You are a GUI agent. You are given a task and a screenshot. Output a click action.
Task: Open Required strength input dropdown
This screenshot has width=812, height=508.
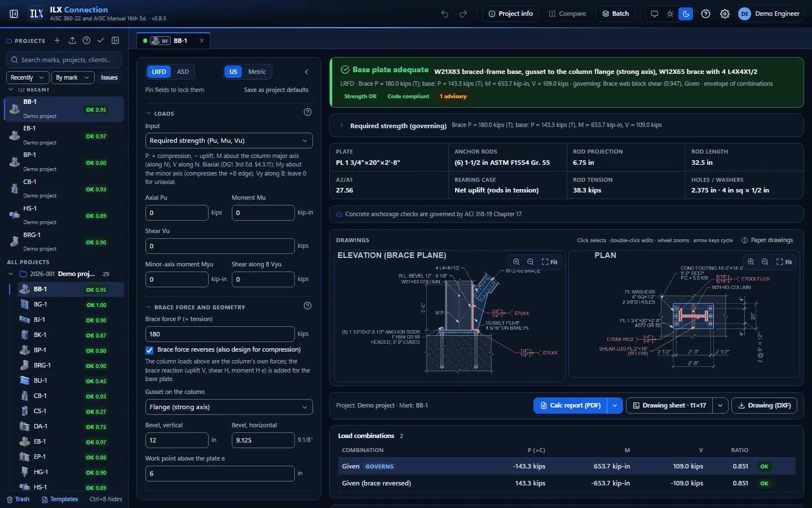point(229,141)
